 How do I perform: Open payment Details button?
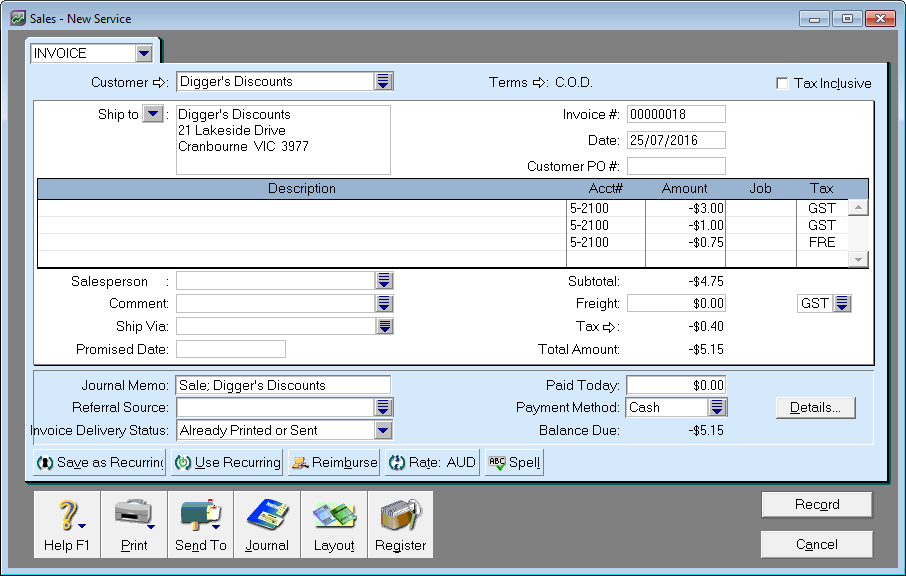click(x=815, y=408)
